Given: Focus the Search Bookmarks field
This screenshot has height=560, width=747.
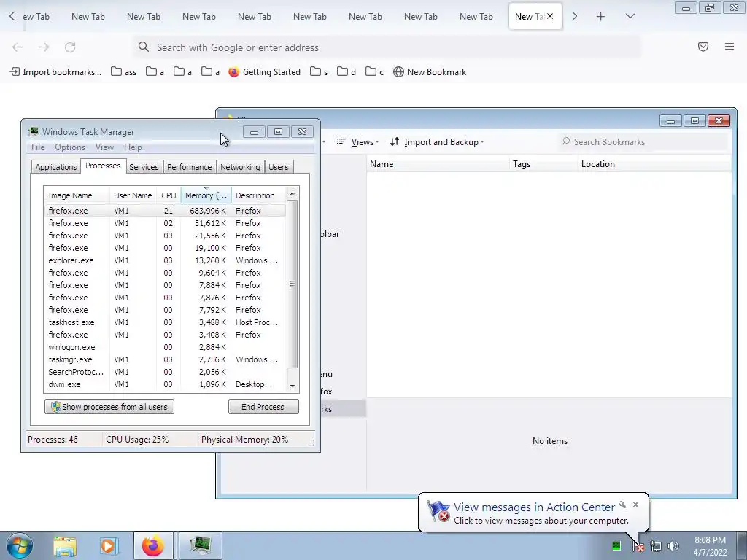Looking at the screenshot, I should coord(643,142).
